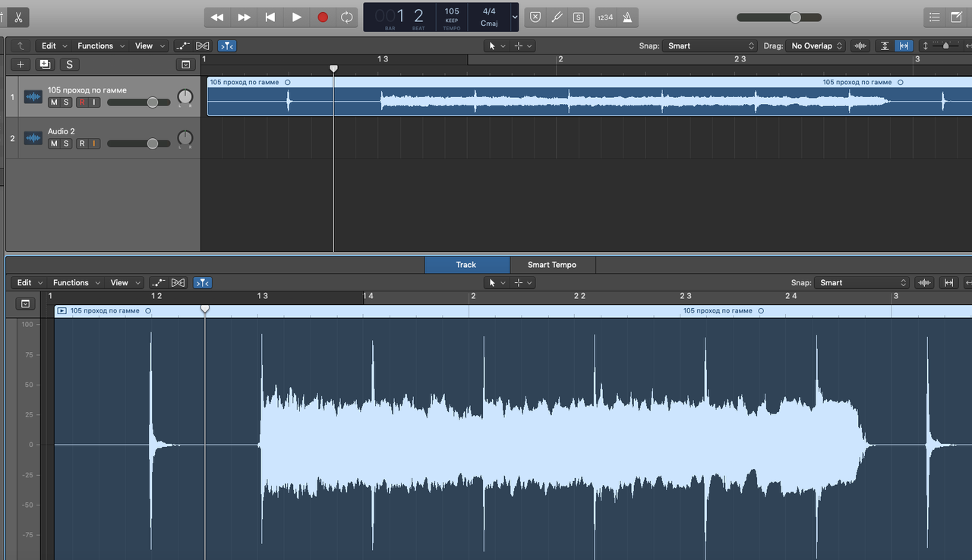Open the Tracks area View menu
The height and width of the screenshot is (560, 972).
pyautogui.click(x=150, y=46)
